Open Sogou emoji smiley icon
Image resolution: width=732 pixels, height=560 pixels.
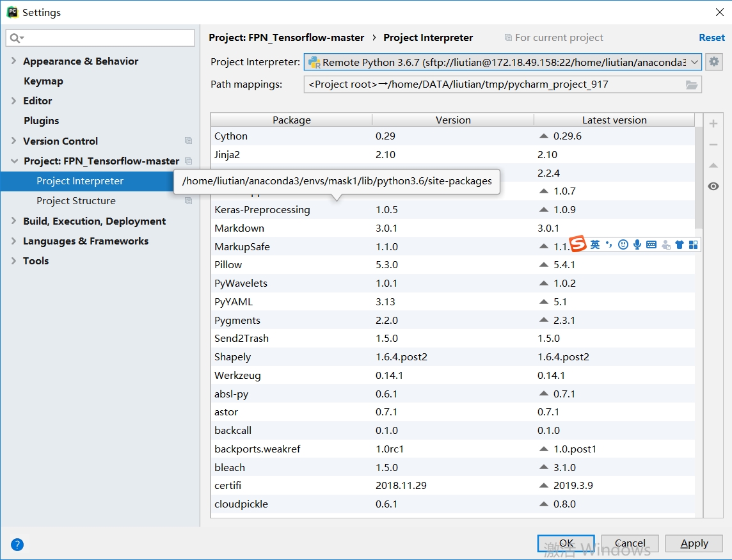pyautogui.click(x=623, y=244)
